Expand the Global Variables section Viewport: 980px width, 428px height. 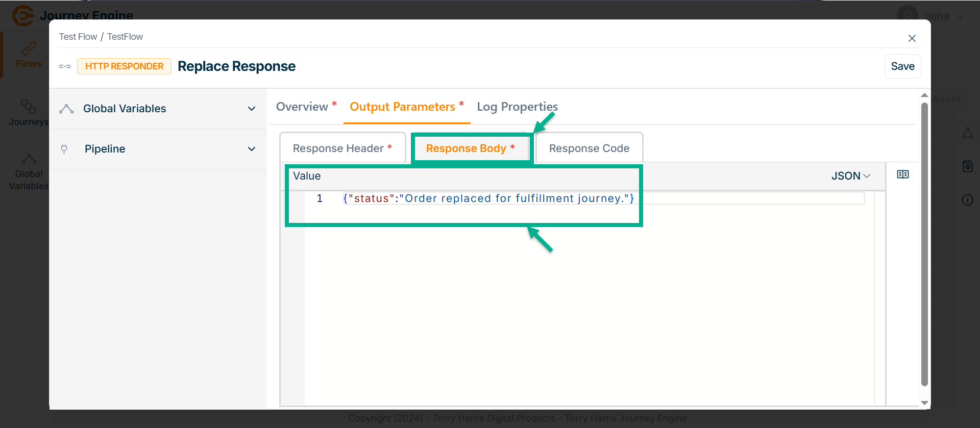(x=251, y=109)
